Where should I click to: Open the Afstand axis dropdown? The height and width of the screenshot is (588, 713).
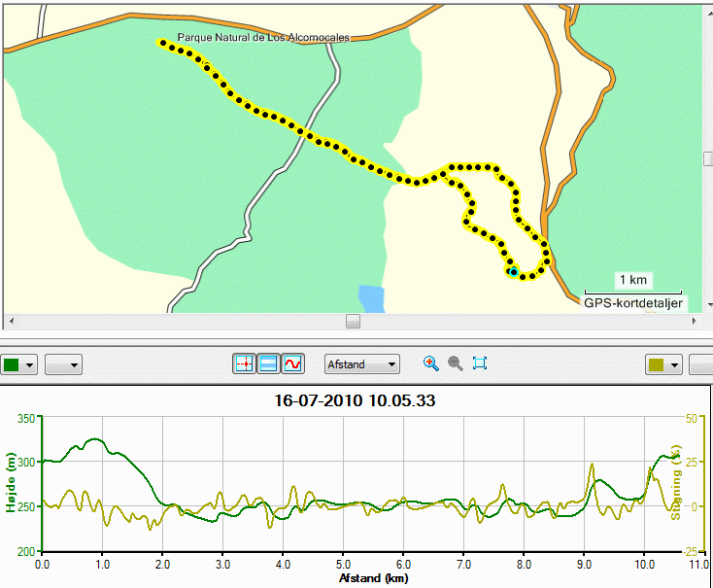(362, 364)
